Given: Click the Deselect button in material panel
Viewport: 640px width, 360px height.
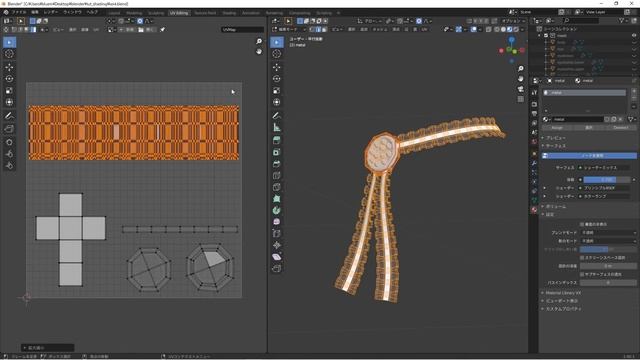Looking at the screenshot, I should [x=621, y=128].
